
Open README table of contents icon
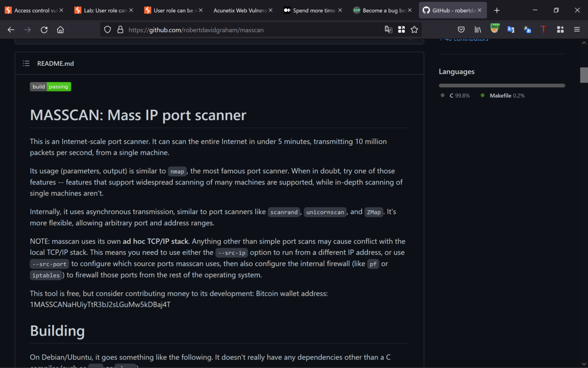26,63
